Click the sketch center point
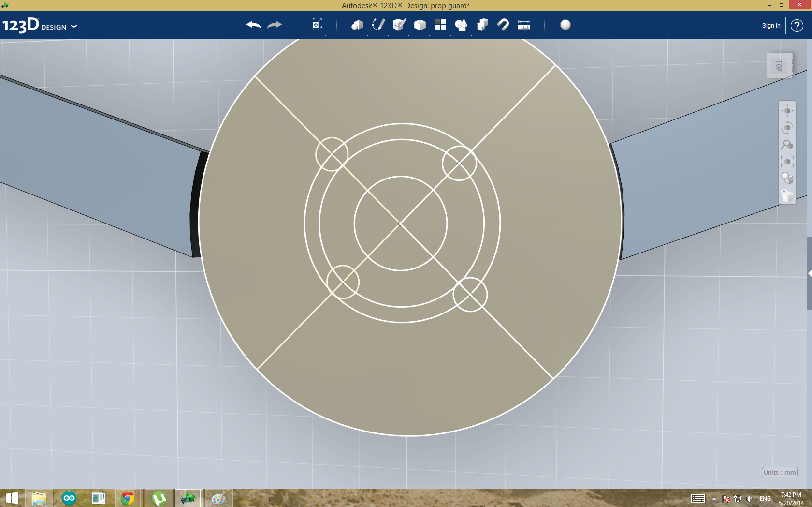Screen dimensions: 812x507 (x=400, y=224)
